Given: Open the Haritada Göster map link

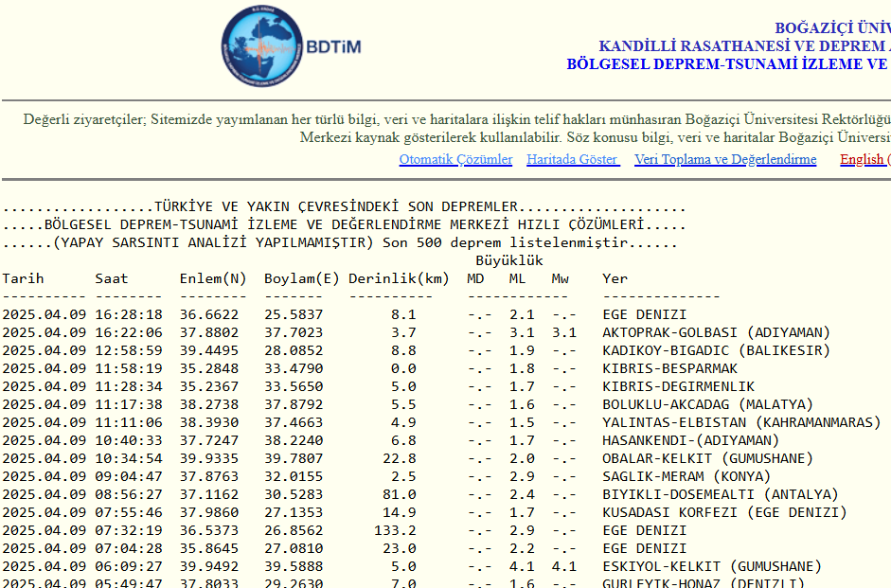Looking at the screenshot, I should coord(572,159).
